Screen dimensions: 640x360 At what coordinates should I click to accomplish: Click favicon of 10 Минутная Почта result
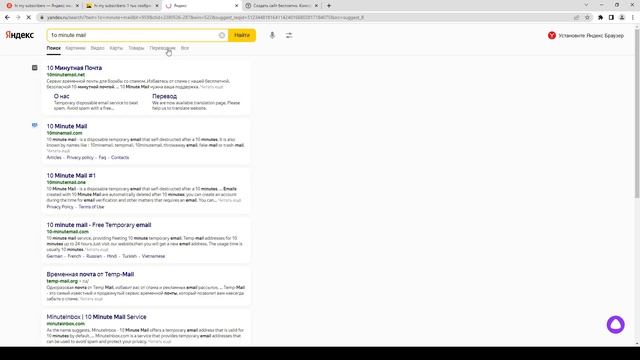pyautogui.click(x=35, y=68)
